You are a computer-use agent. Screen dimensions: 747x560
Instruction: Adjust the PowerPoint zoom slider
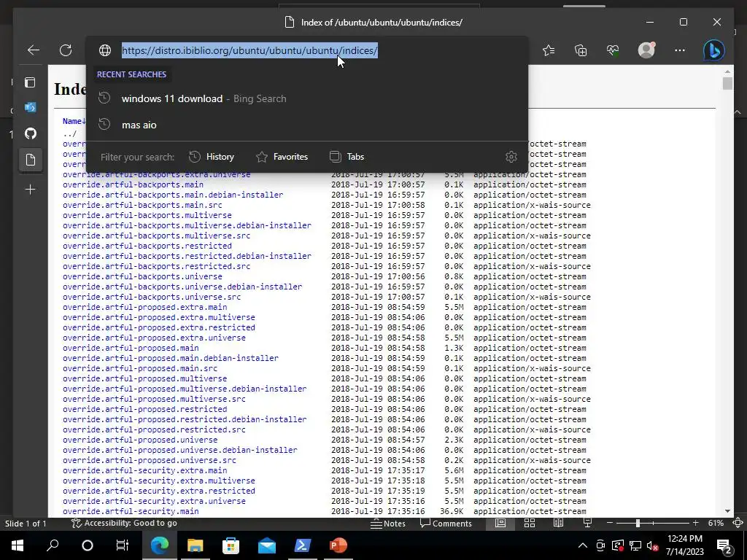tap(638, 524)
